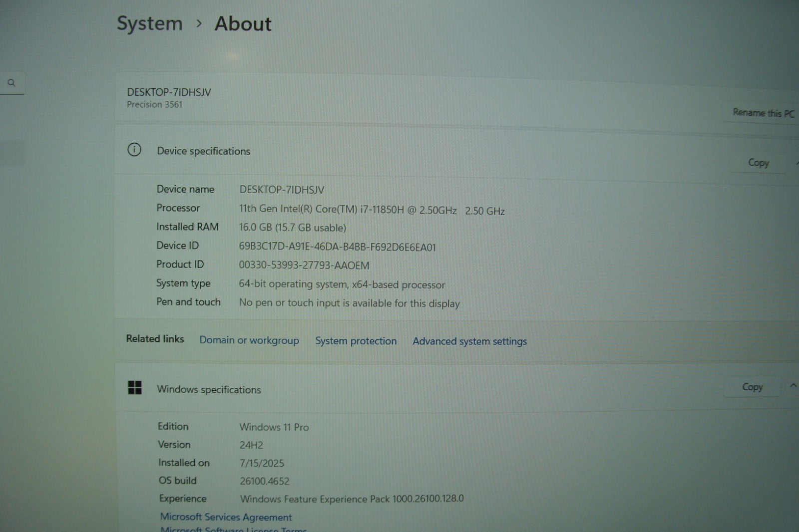Click the breadcrumb arrow between System and About
The height and width of the screenshot is (532, 799).
[199, 23]
